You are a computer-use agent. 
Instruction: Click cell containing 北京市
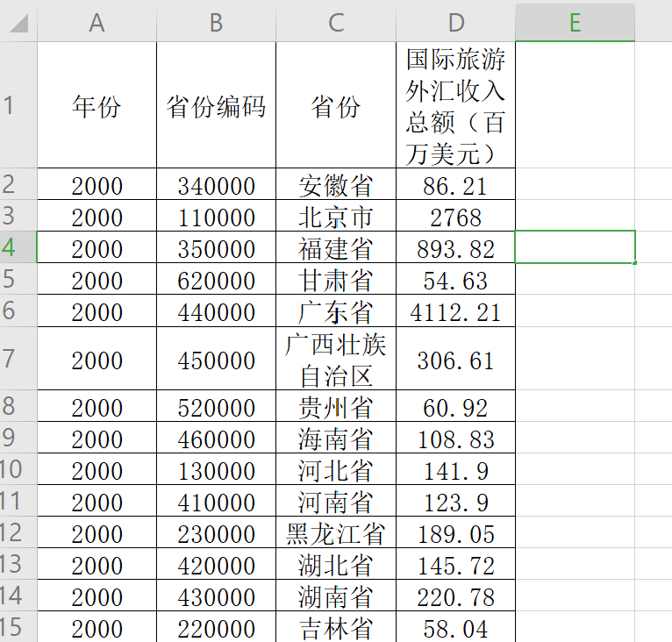click(x=336, y=216)
